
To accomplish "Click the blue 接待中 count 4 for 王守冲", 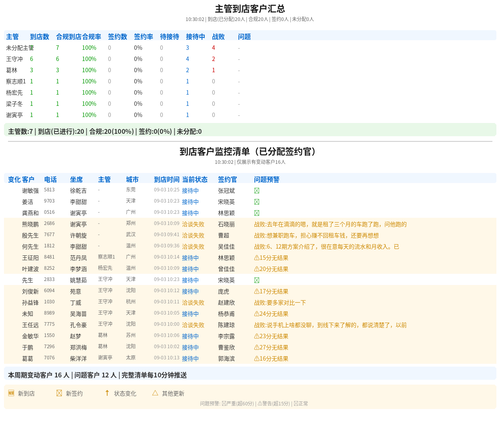I will tap(188, 59).
